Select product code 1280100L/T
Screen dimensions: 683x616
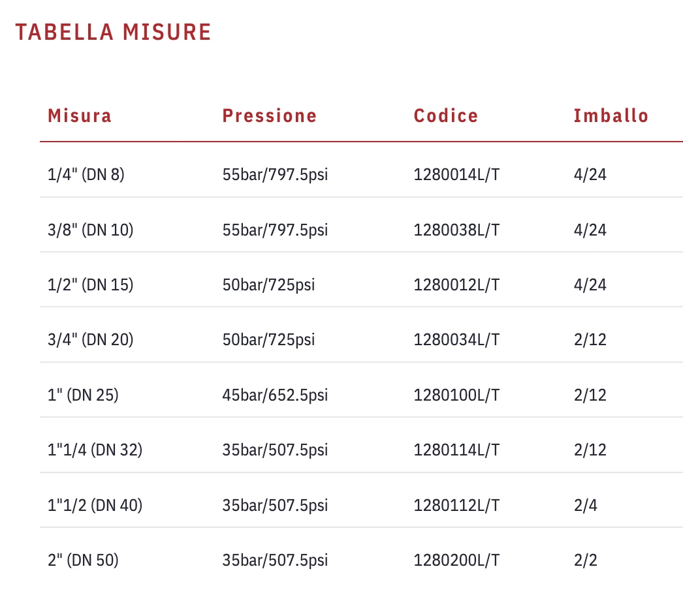point(456,395)
